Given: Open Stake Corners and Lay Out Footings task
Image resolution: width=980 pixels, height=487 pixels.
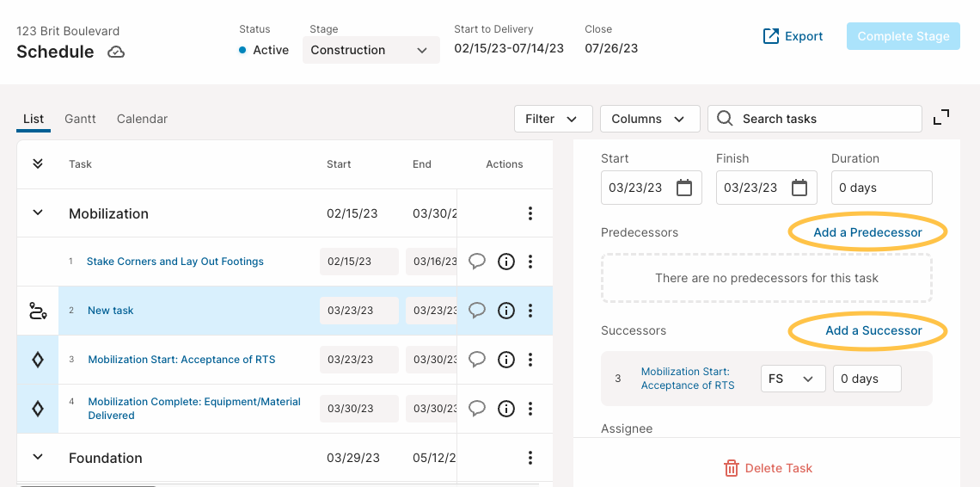Looking at the screenshot, I should (175, 262).
